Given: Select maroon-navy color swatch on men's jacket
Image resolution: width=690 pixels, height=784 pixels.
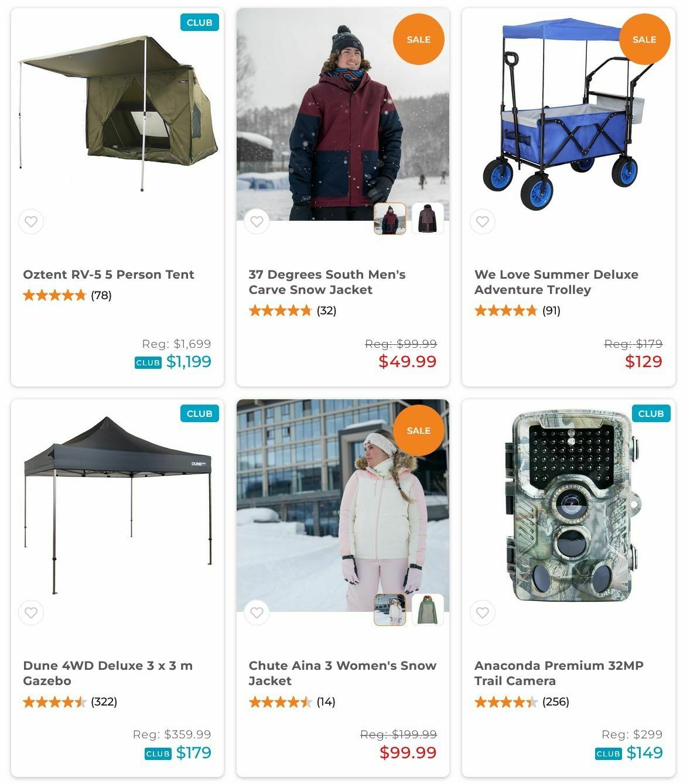Looking at the screenshot, I should click(390, 219).
